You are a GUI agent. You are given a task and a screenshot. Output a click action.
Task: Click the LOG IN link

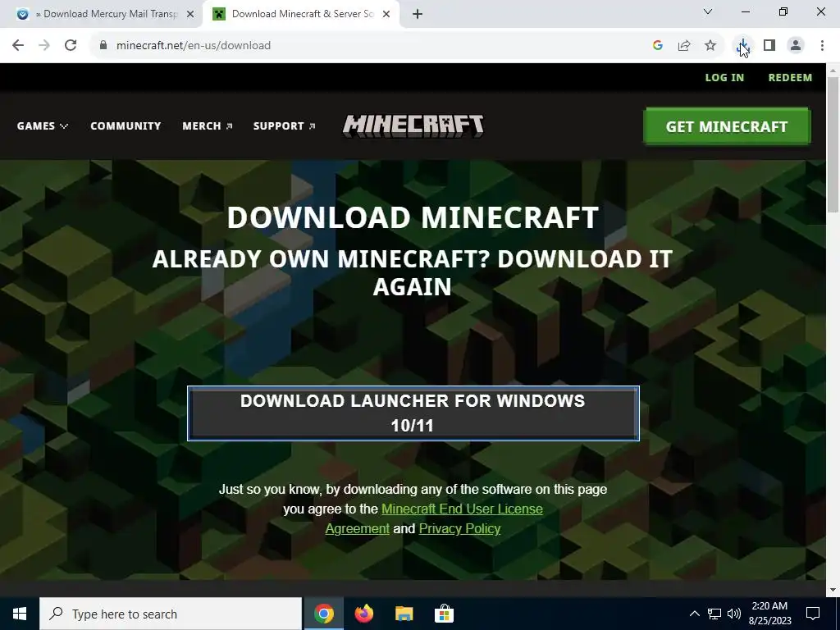tap(724, 78)
